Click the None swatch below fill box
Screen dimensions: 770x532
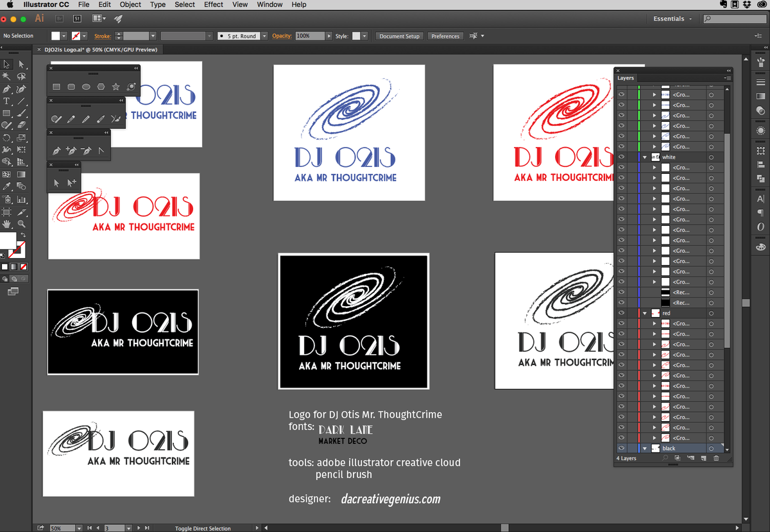click(24, 266)
